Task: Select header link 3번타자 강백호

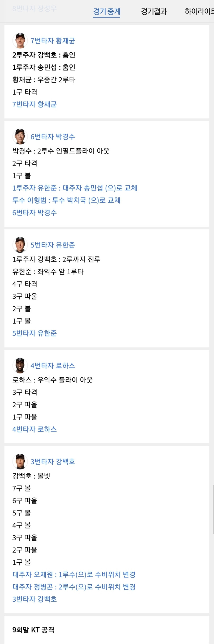Action: click(53, 462)
